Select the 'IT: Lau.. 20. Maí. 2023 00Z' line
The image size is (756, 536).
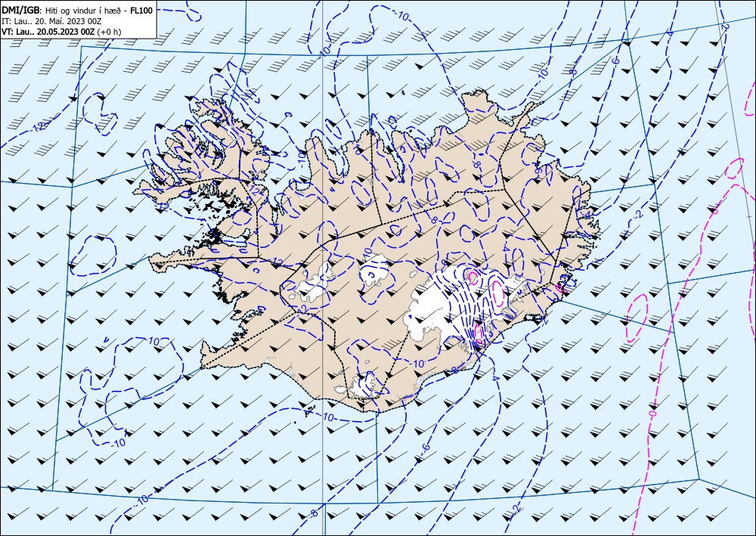pos(51,21)
